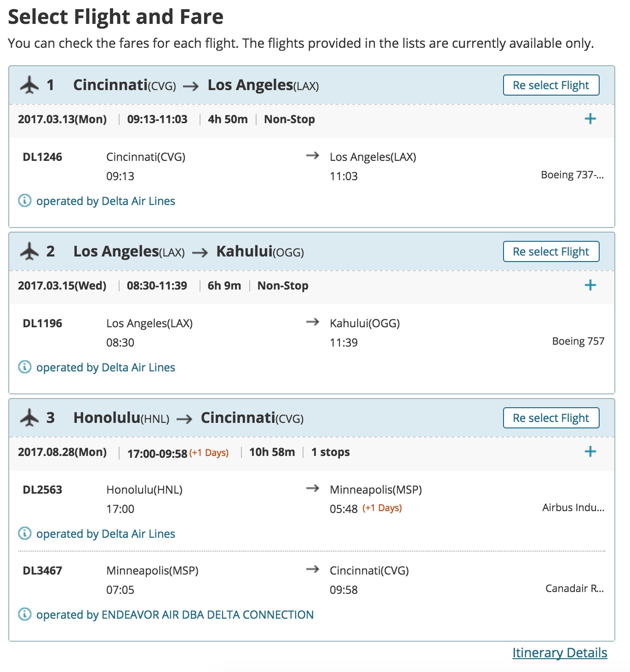The width and height of the screenshot is (630, 672).
Task: Expand details for Cincinnati to Los Angeles flight
Action: pos(590,119)
